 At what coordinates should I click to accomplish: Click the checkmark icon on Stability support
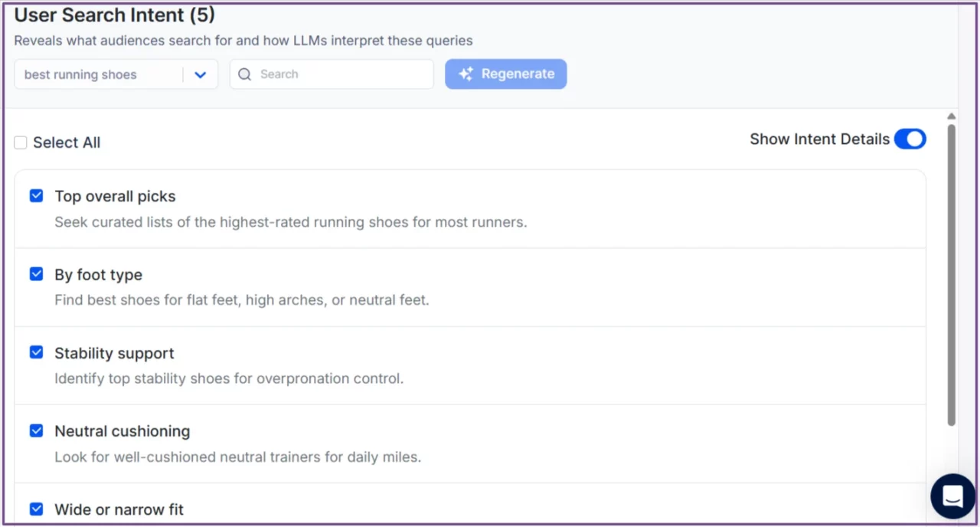36,352
